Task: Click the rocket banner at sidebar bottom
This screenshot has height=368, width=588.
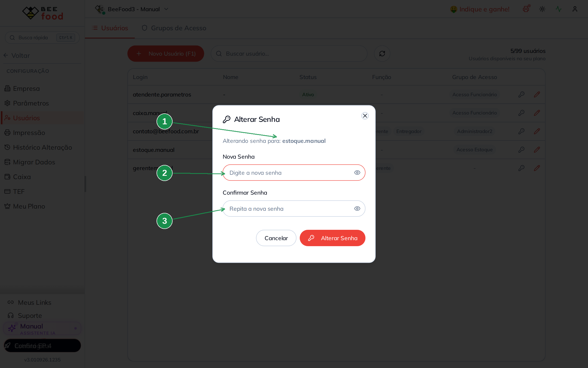Action: coord(42,346)
